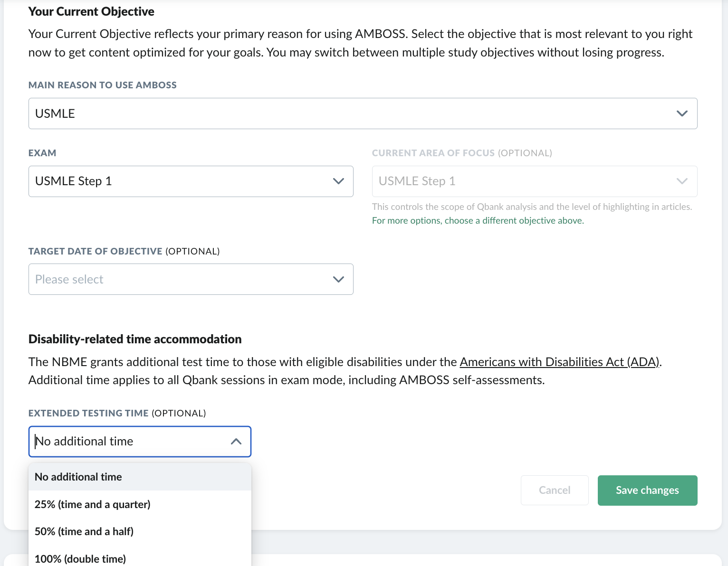Click inside the extended testing time input field

click(x=119, y=441)
